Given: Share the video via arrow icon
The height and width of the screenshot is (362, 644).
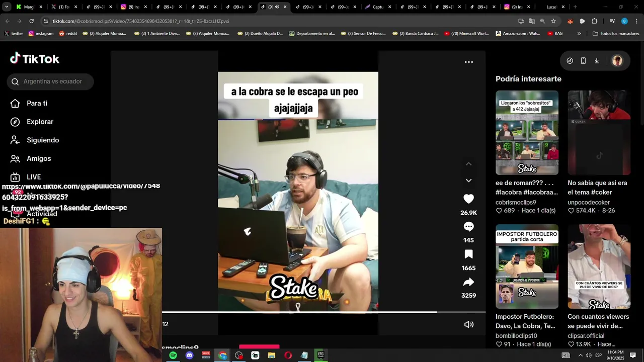Looking at the screenshot, I should pos(468,282).
